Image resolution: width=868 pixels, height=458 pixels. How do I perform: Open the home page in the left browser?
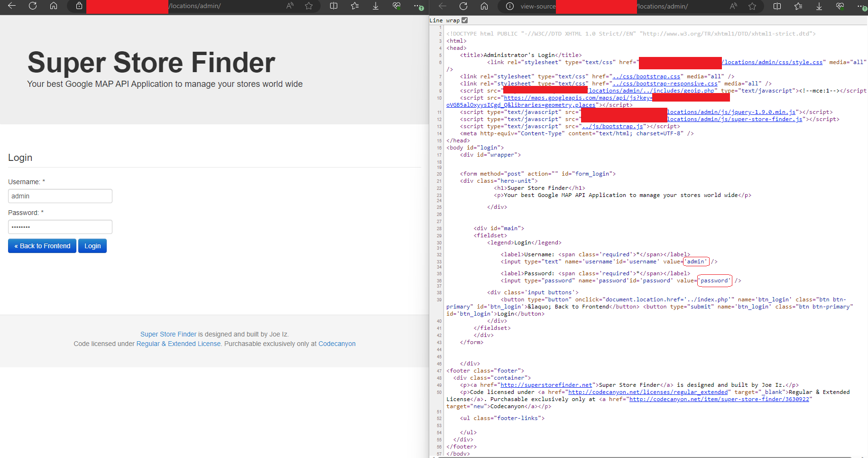(x=54, y=6)
